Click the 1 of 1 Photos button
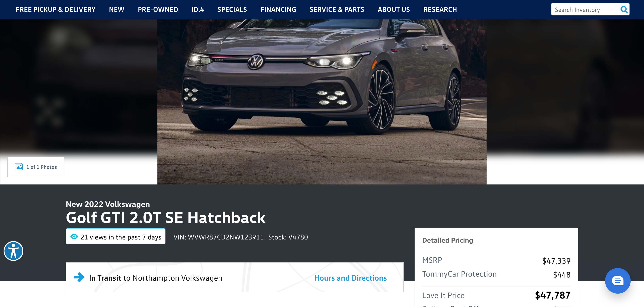Viewport: 644px width, 307px height. pos(36,167)
